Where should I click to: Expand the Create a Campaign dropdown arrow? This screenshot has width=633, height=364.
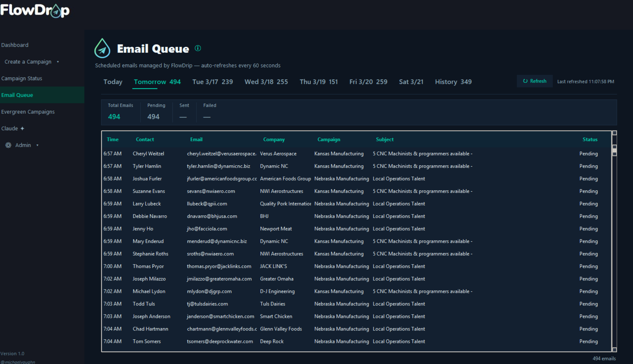[58, 62]
